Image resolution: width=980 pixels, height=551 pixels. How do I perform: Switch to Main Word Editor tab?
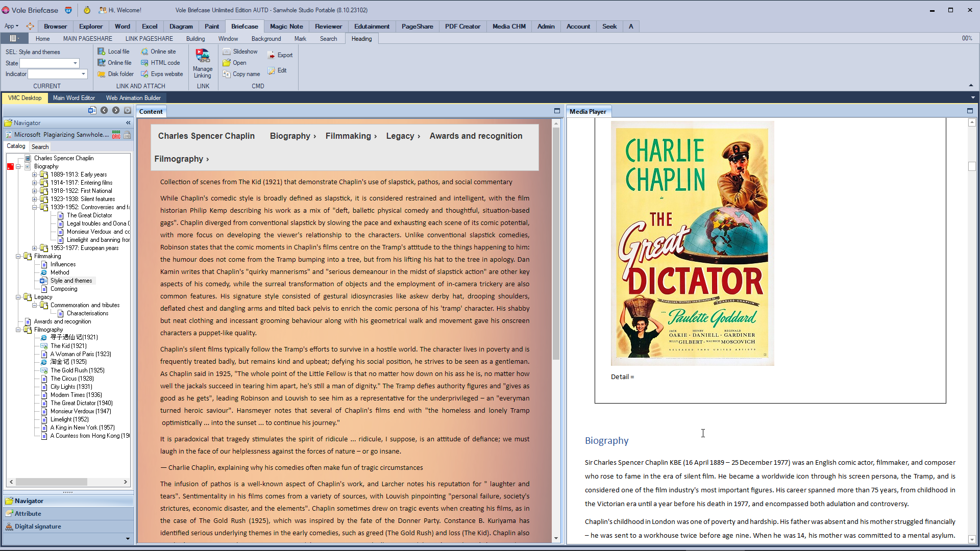pos(73,98)
